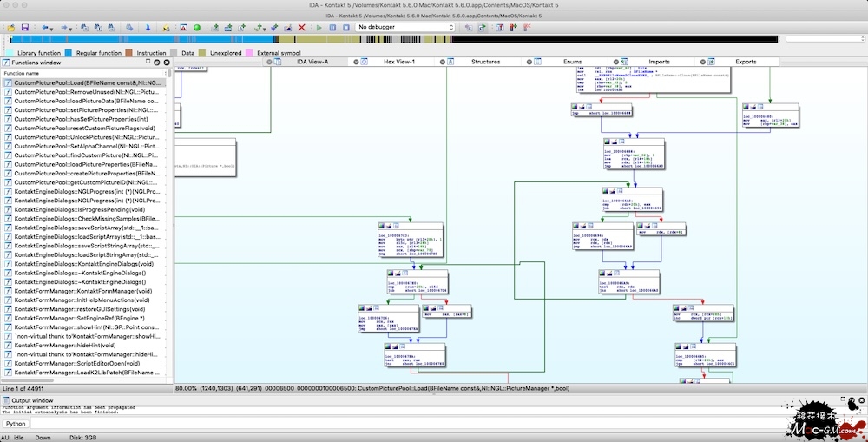Select CustomPicturePool::RemoveUnused function row
Screen dimensions: 868x442
[83, 91]
